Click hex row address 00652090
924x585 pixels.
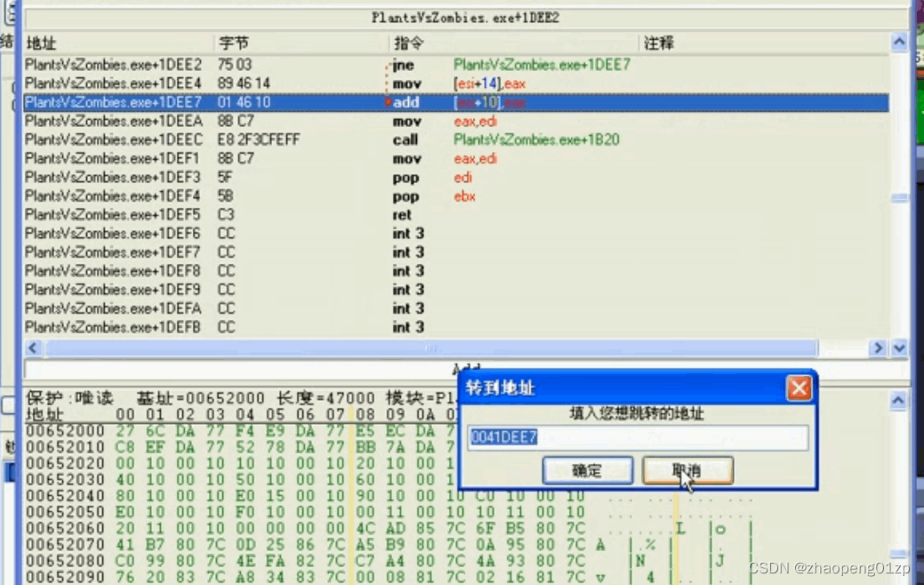65,577
